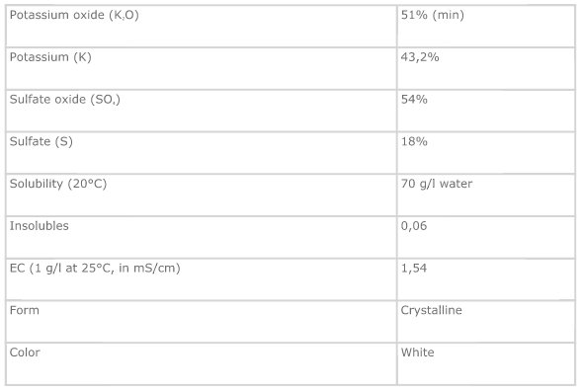Select the White value cell
Viewport: 581px width, 392px height.
coord(486,363)
